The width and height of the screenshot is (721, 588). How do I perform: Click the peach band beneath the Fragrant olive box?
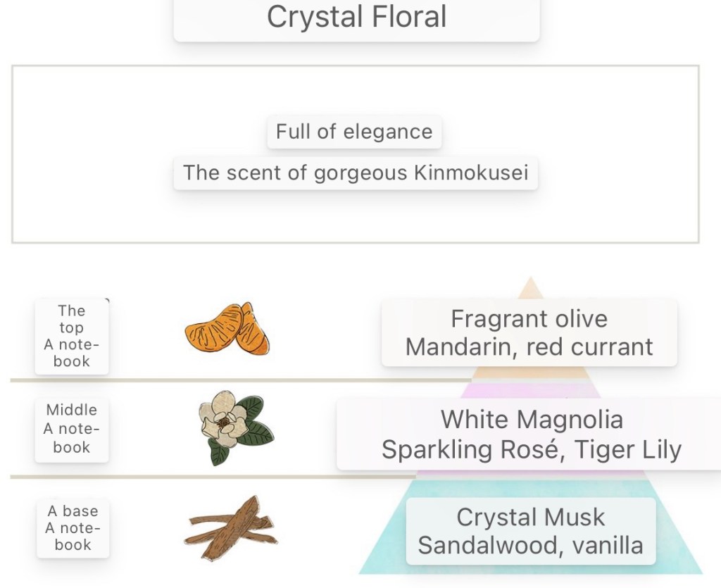pyautogui.click(x=529, y=373)
